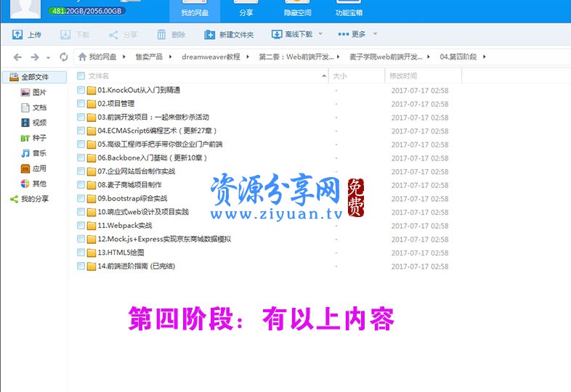The image size is (571, 392).
Task: Switch to the 我的网盘 tab
Action: 195,11
